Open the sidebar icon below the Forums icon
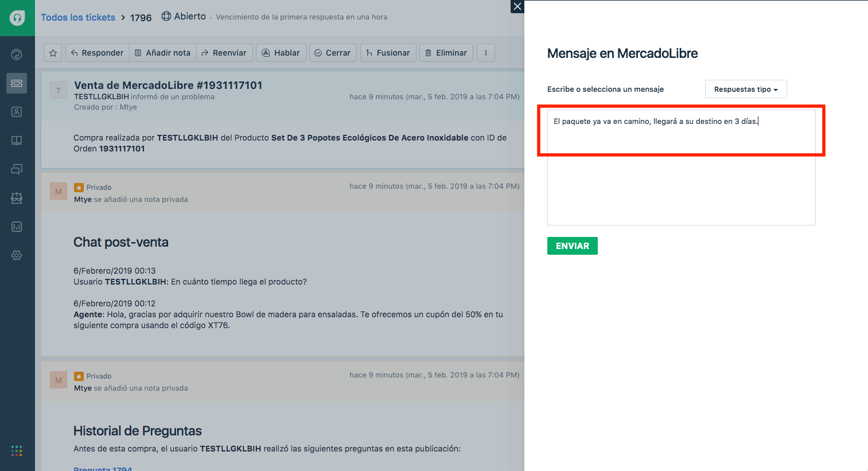Image resolution: width=868 pixels, height=471 pixels. point(17,198)
